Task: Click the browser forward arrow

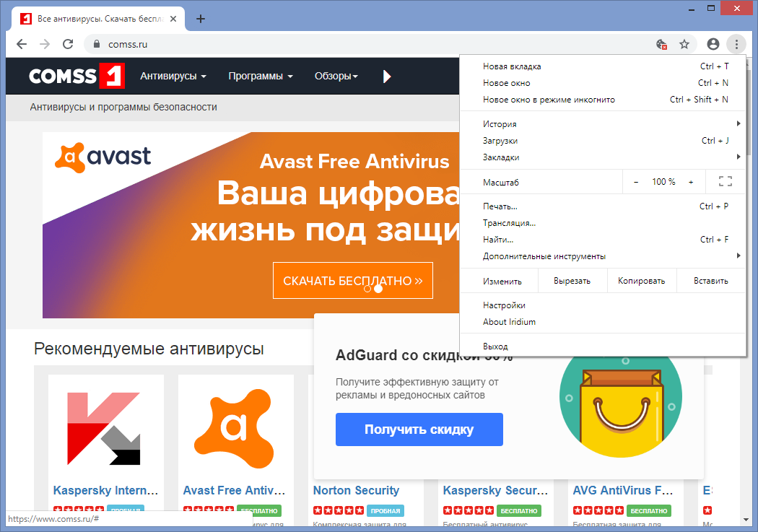Action: tap(45, 45)
